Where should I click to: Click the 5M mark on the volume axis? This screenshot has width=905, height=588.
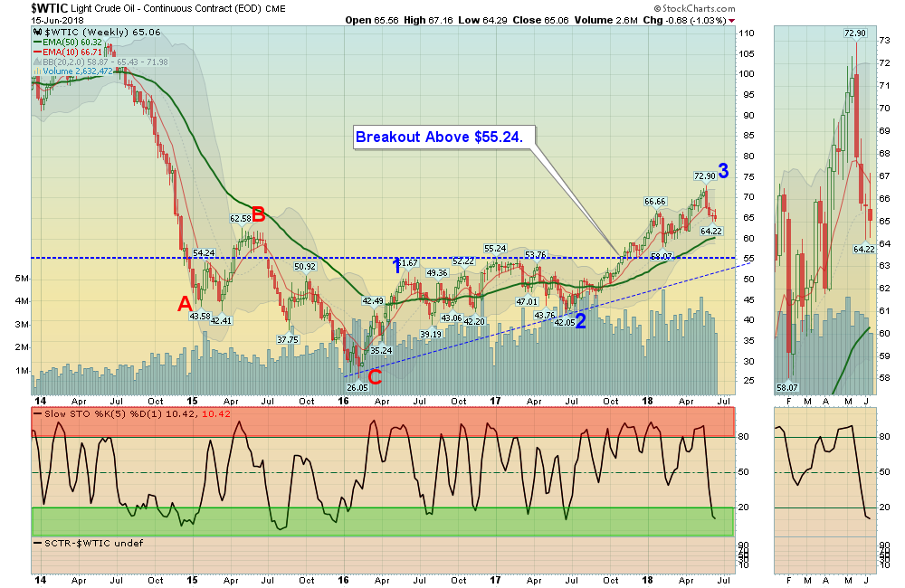pyautogui.click(x=22, y=279)
